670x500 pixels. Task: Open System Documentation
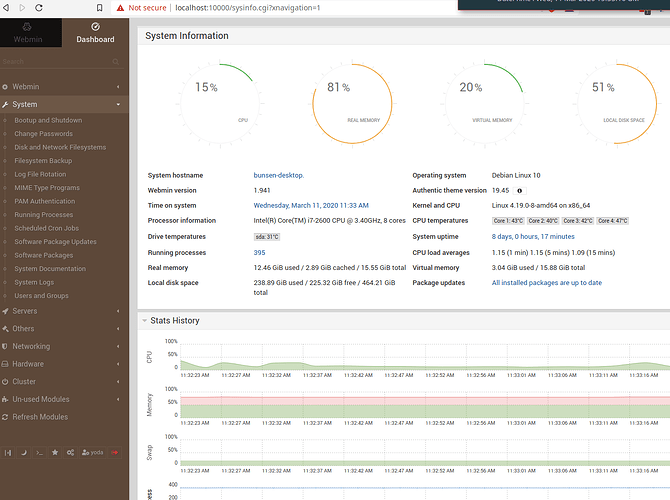click(x=50, y=268)
